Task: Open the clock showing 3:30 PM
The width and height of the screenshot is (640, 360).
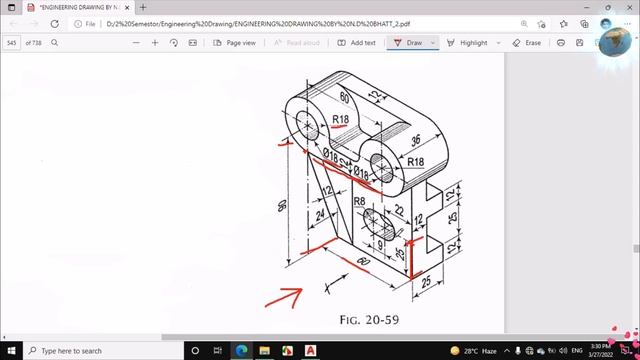Action: pyautogui.click(x=600, y=351)
